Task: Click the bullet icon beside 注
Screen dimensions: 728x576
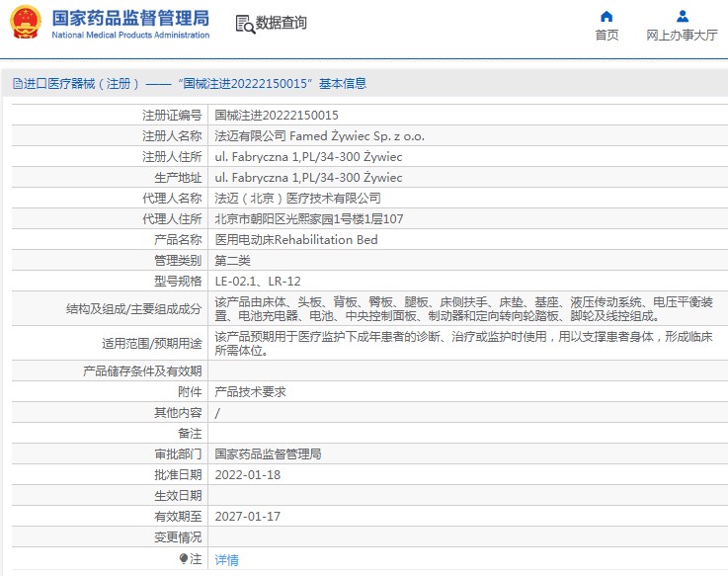Action: (184, 559)
